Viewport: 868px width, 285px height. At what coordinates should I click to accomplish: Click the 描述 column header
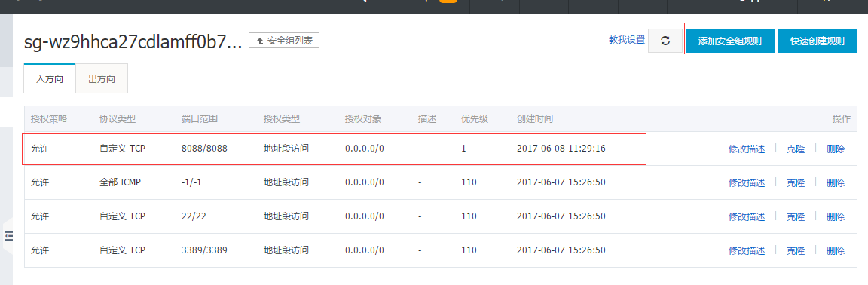tap(427, 119)
